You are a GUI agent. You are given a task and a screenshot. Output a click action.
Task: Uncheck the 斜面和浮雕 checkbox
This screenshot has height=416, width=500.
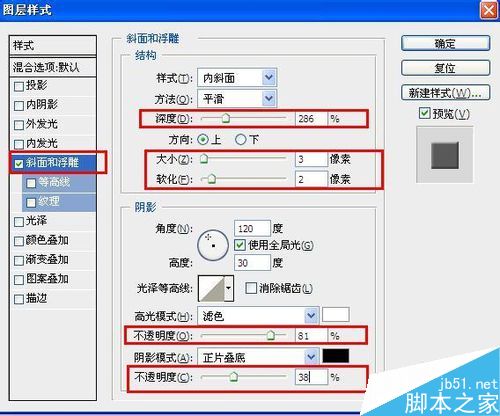[x=19, y=164]
